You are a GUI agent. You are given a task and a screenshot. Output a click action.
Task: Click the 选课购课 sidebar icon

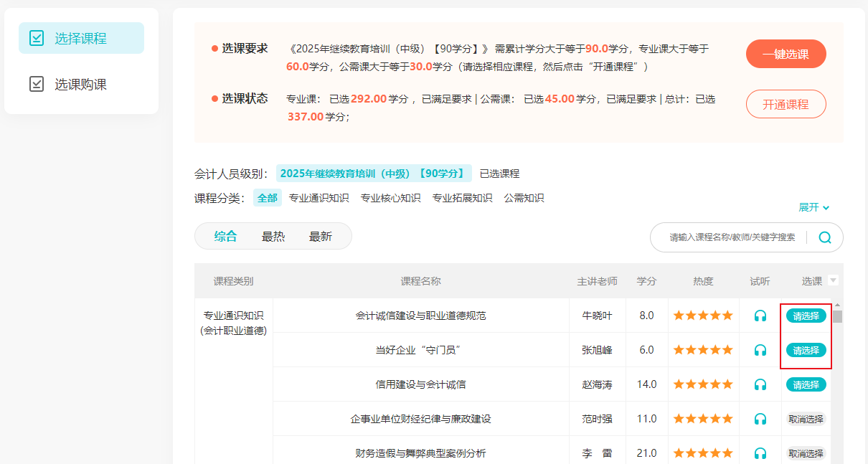coord(37,85)
